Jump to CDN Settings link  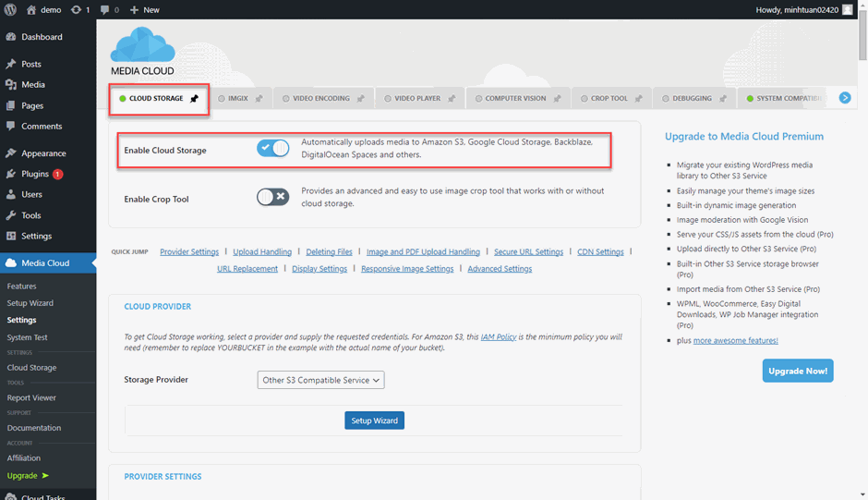pyautogui.click(x=600, y=251)
